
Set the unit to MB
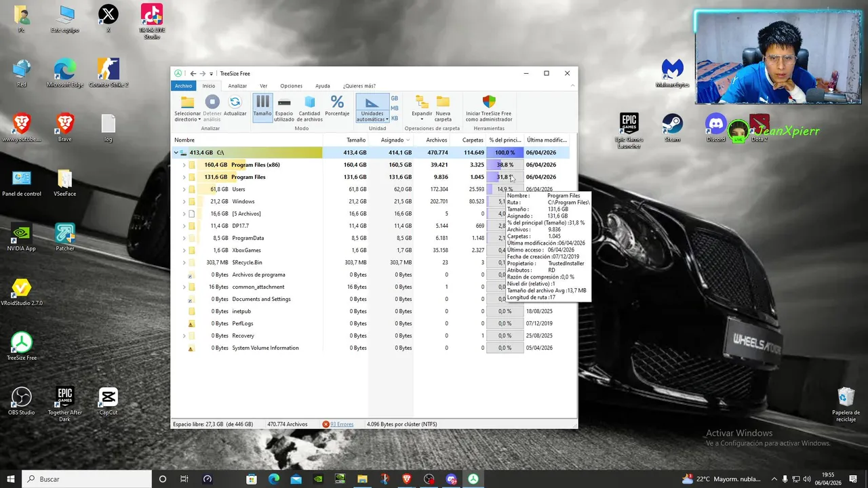point(395,108)
